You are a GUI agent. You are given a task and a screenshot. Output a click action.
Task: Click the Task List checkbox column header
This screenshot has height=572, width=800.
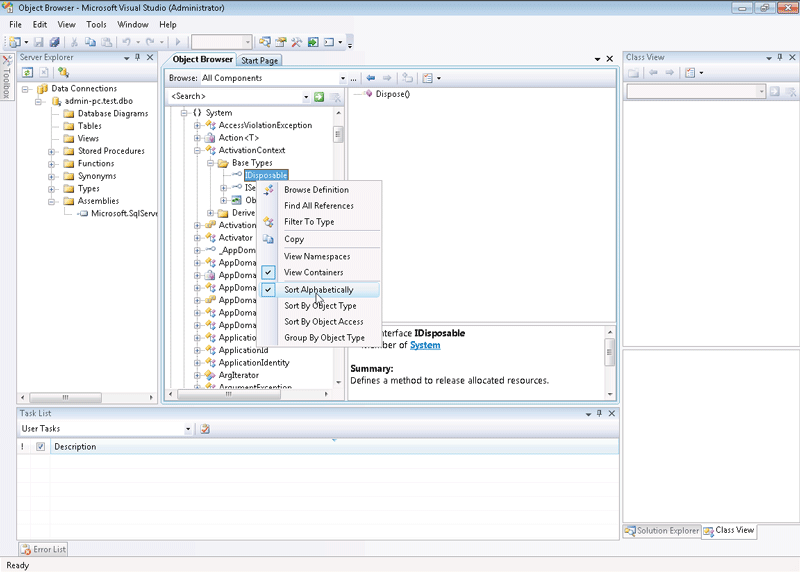[41, 447]
